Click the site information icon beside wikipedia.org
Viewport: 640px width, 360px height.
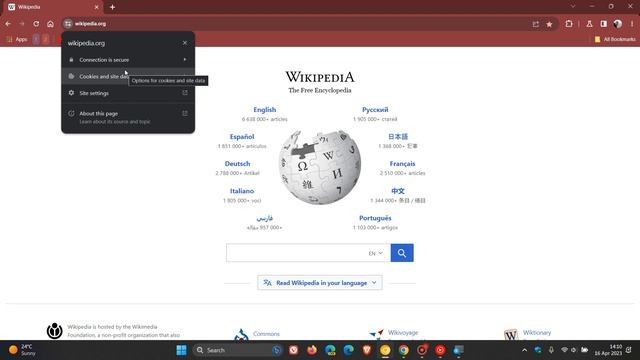tap(68, 24)
